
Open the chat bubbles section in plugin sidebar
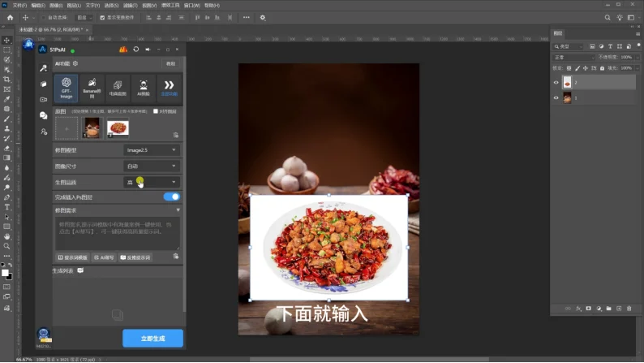[44, 115]
